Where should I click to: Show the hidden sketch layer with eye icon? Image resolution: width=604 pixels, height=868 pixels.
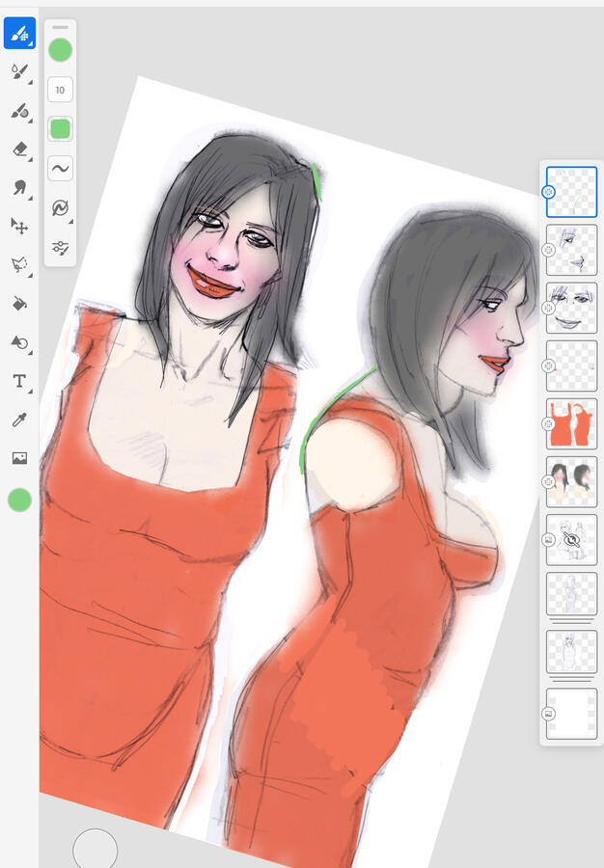tap(571, 540)
